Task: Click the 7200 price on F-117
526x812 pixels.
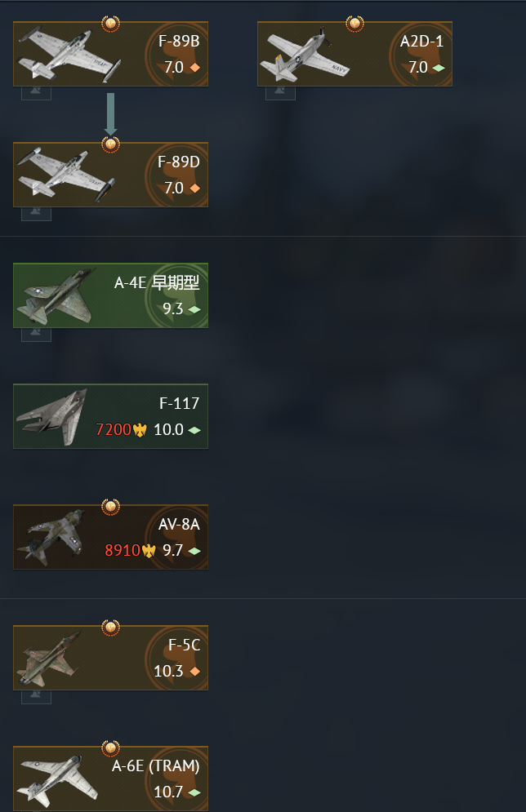Action: pyautogui.click(x=114, y=430)
